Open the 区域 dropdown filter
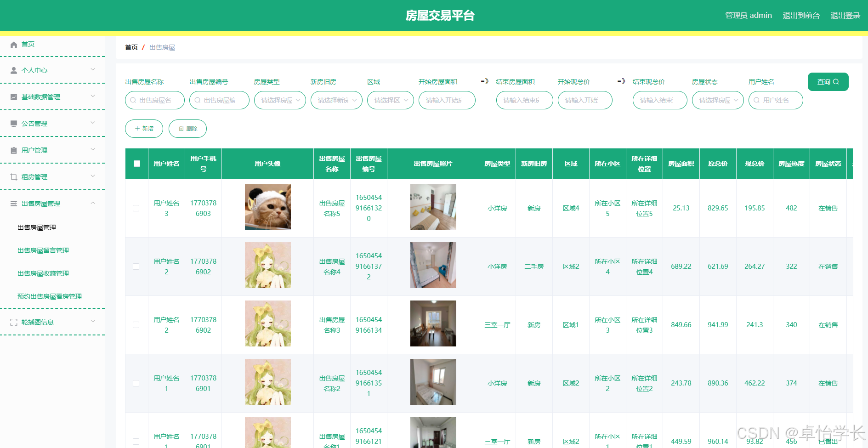 click(x=391, y=100)
